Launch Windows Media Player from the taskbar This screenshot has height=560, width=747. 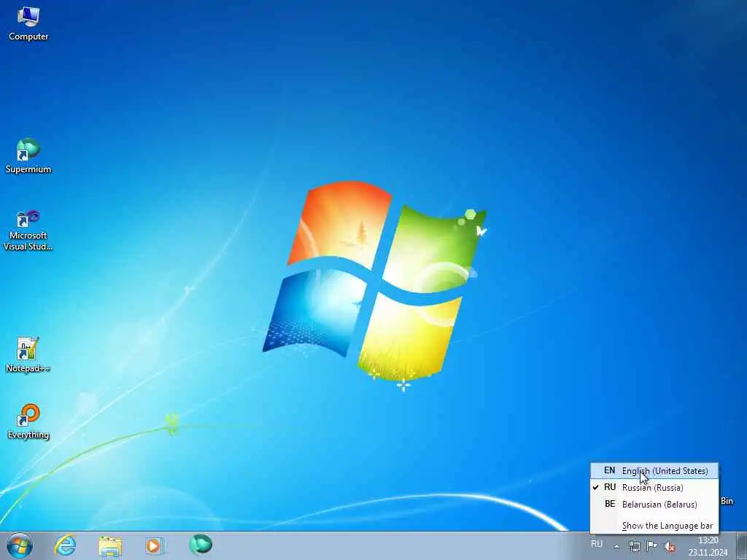click(x=155, y=545)
